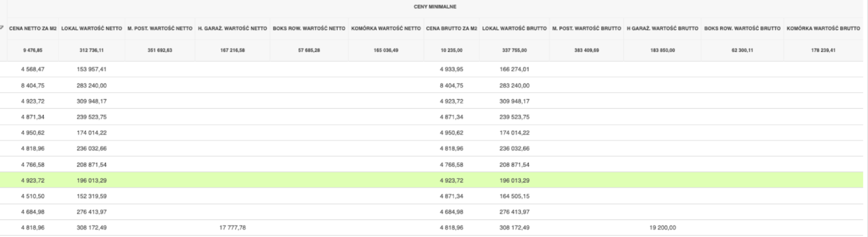Click the cell 153 957,41
This screenshot has width=868, height=237.
(92, 69)
